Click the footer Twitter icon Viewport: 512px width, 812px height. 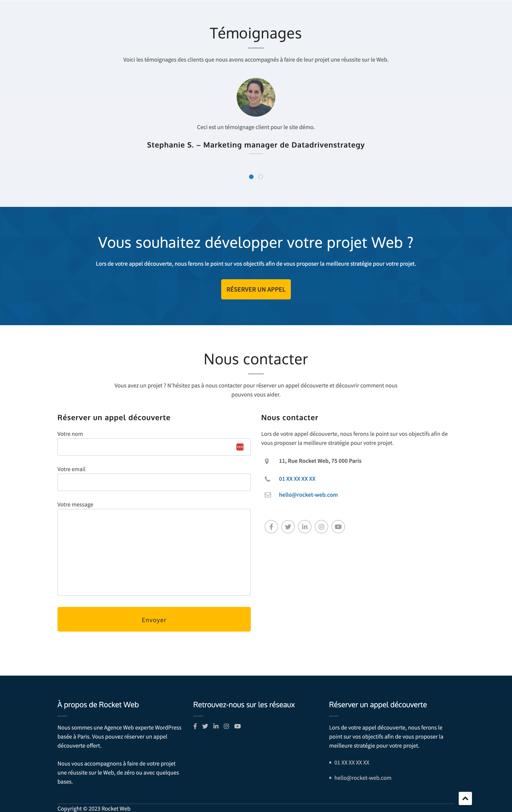pyautogui.click(x=205, y=726)
